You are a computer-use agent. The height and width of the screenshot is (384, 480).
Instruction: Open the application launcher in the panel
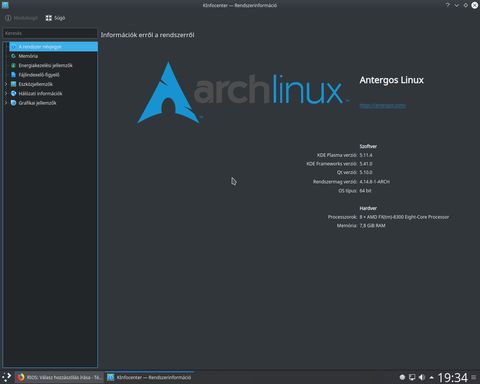click(x=6, y=377)
